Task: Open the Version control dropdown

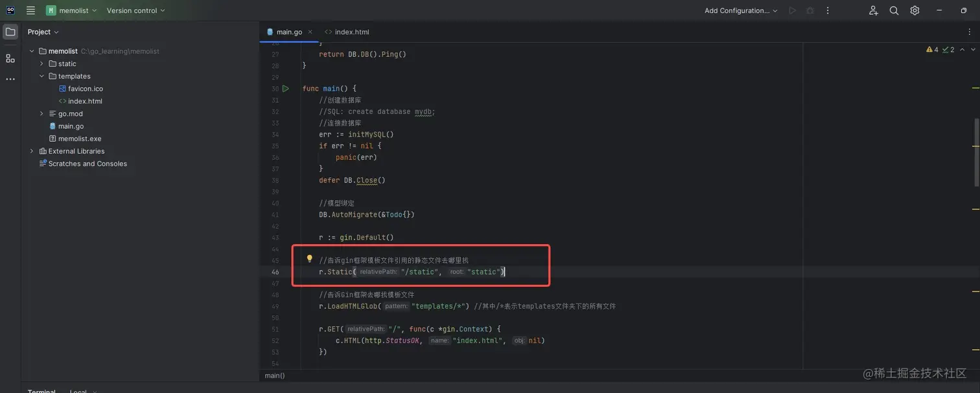Action: click(135, 10)
